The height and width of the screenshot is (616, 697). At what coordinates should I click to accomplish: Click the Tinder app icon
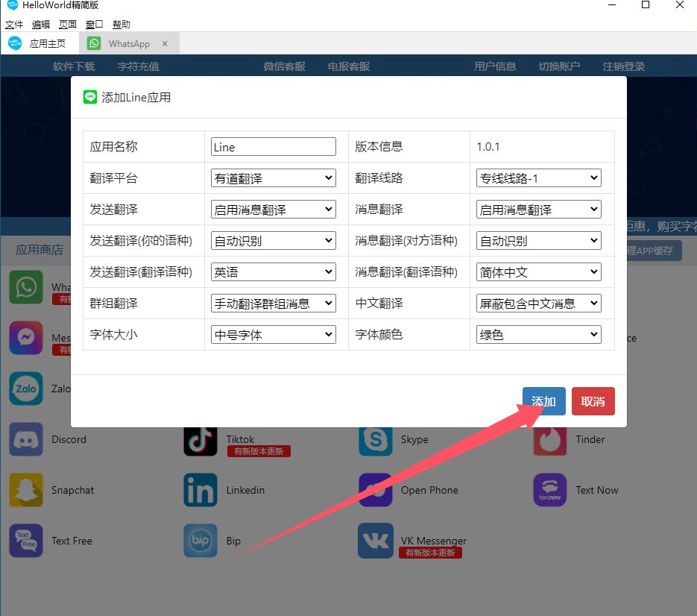coord(550,441)
